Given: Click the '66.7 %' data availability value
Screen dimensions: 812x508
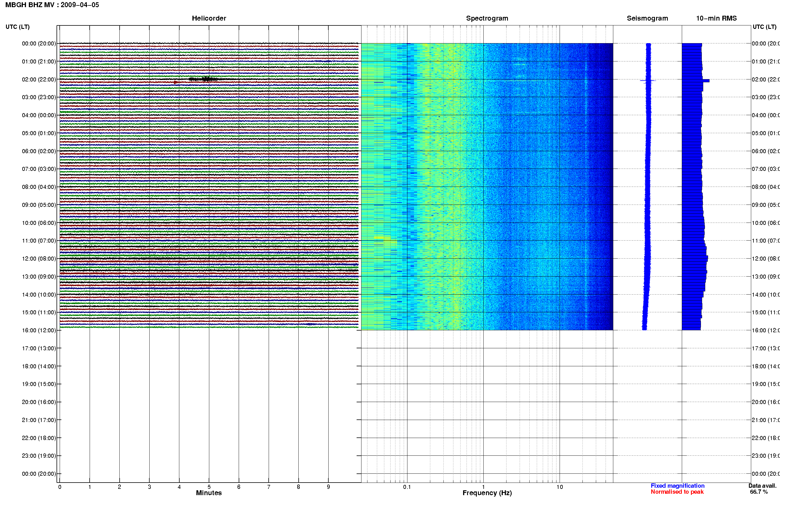Looking at the screenshot, I should 759,492.
